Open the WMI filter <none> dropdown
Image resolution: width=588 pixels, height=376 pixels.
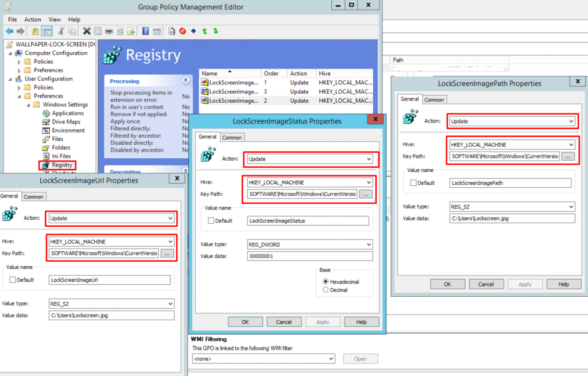pos(264,359)
